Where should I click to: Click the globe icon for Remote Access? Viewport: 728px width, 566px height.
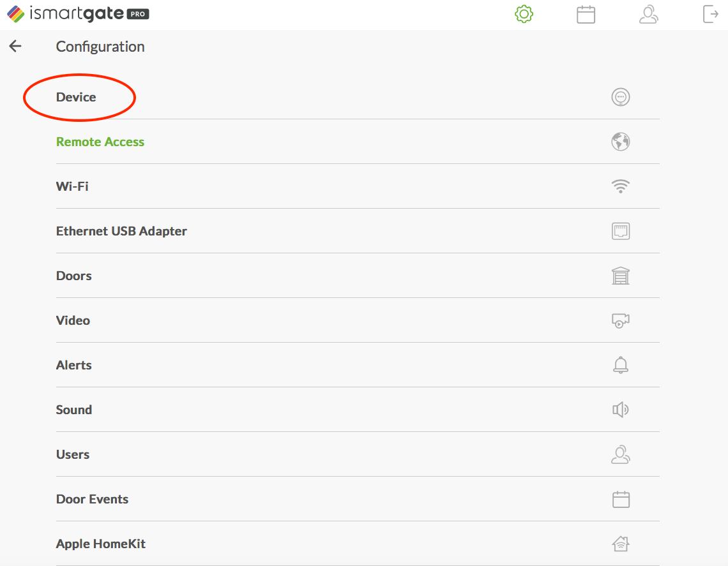click(x=620, y=142)
